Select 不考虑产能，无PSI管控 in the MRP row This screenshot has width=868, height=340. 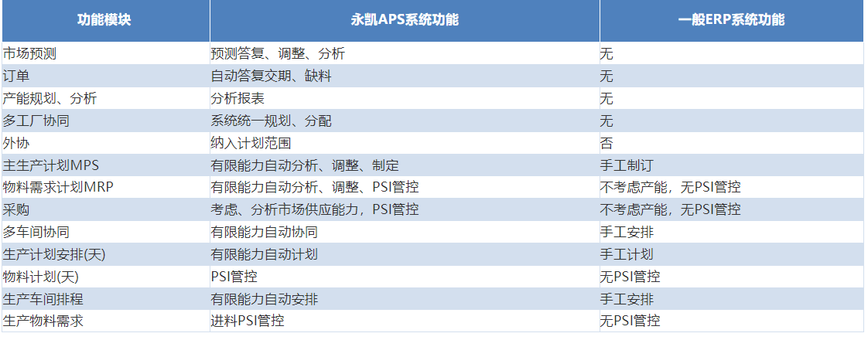click(731, 188)
